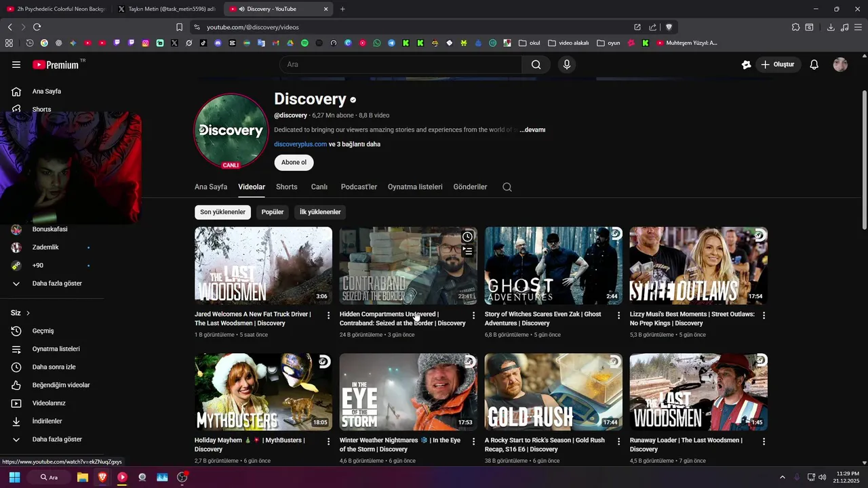Open options for Hidden Compartments video
This screenshot has height=488, width=868.
point(474,315)
